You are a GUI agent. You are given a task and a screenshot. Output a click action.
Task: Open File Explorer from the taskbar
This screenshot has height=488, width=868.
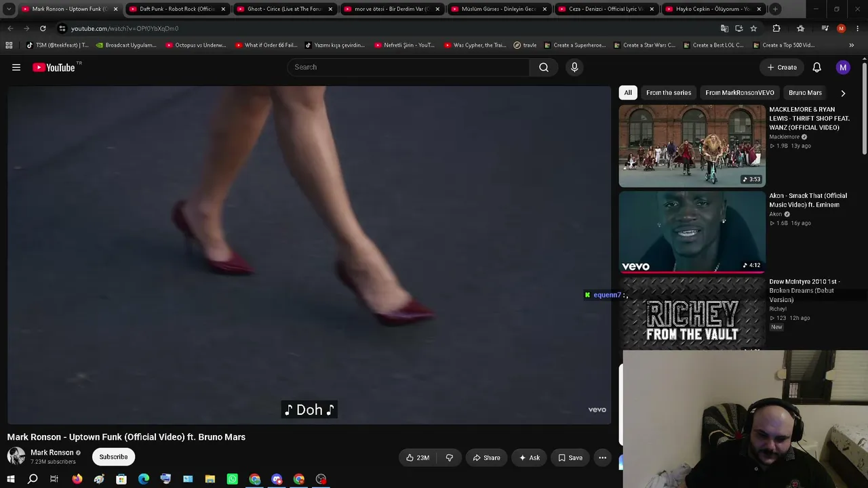(x=210, y=479)
